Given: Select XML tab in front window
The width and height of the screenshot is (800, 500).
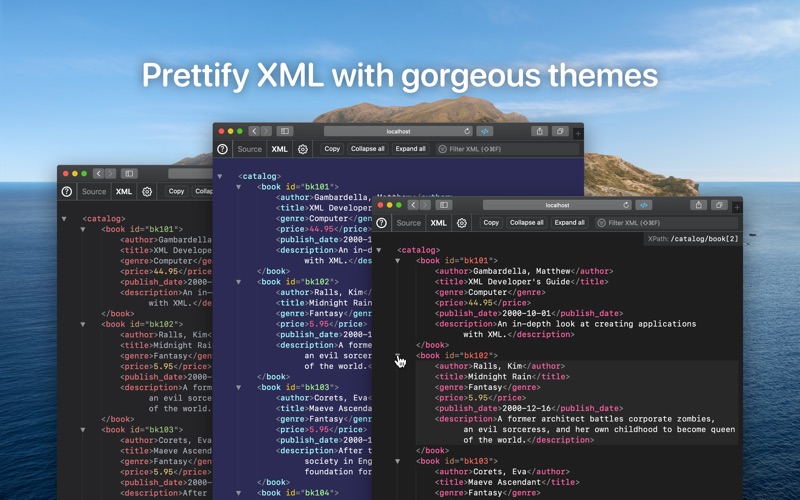Looking at the screenshot, I should click(438, 223).
